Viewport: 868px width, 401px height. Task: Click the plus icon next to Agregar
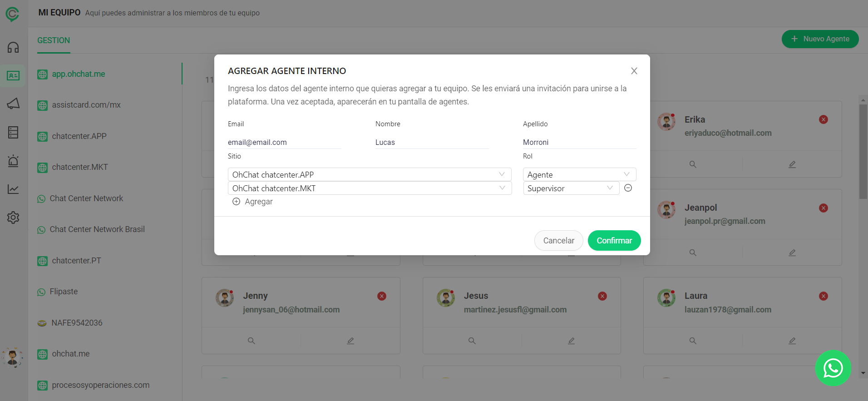tap(236, 202)
